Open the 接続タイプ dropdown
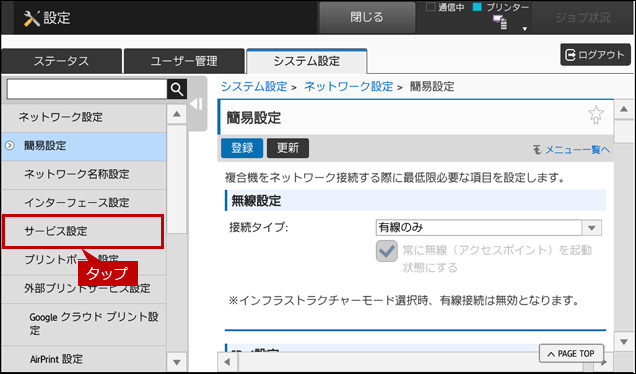This screenshot has height=374, width=636. click(488, 228)
